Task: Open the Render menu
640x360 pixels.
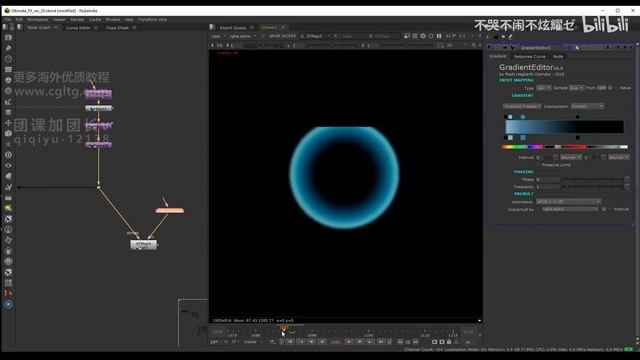Action: click(77, 19)
